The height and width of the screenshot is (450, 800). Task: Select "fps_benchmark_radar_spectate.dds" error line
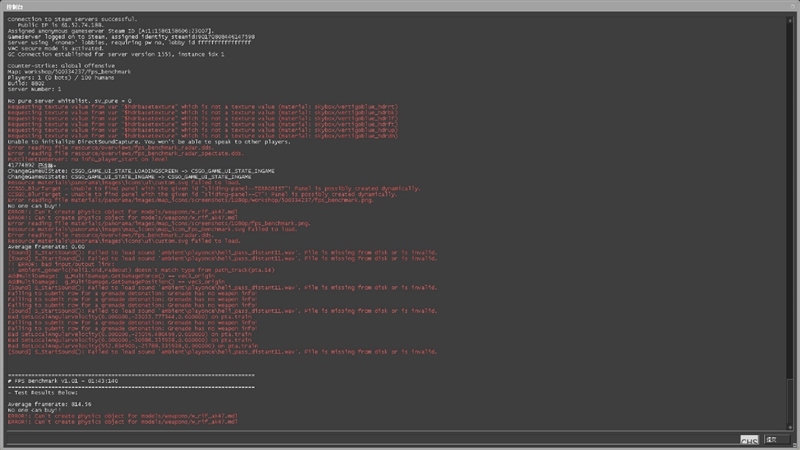[126, 154]
